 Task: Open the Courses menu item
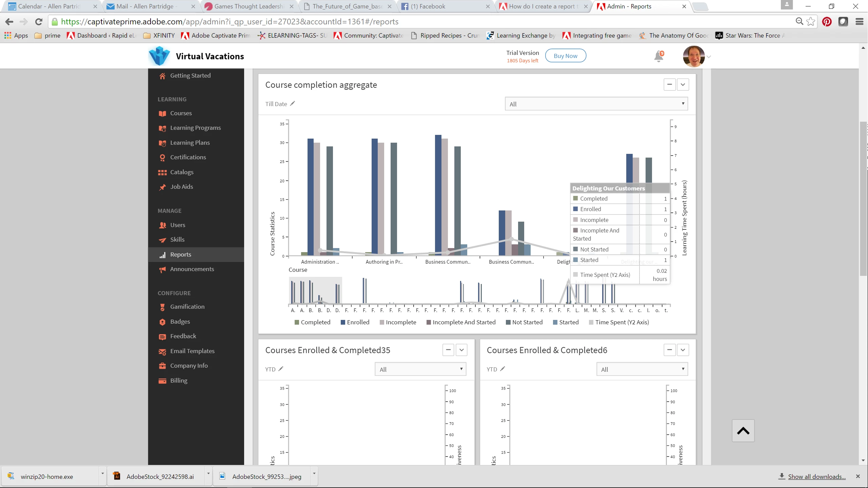coord(181,113)
